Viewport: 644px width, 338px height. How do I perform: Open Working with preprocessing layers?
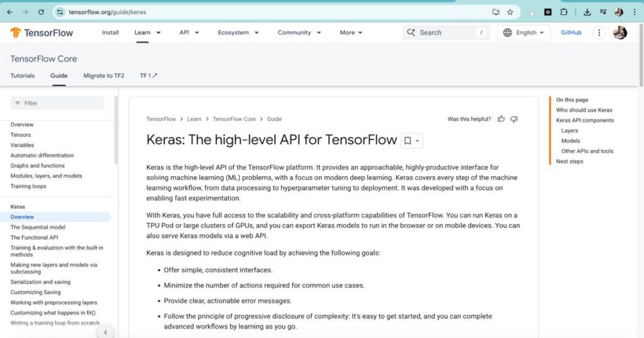(54, 302)
